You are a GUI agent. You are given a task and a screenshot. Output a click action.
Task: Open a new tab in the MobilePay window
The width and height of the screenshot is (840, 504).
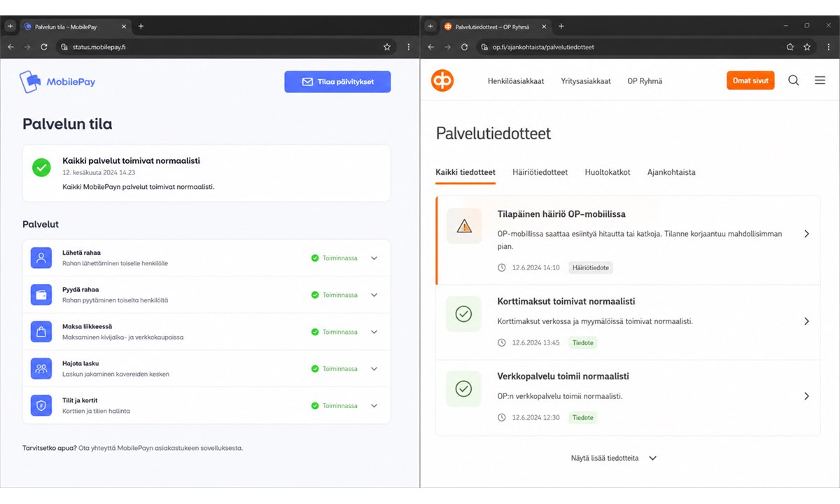pyautogui.click(x=141, y=26)
